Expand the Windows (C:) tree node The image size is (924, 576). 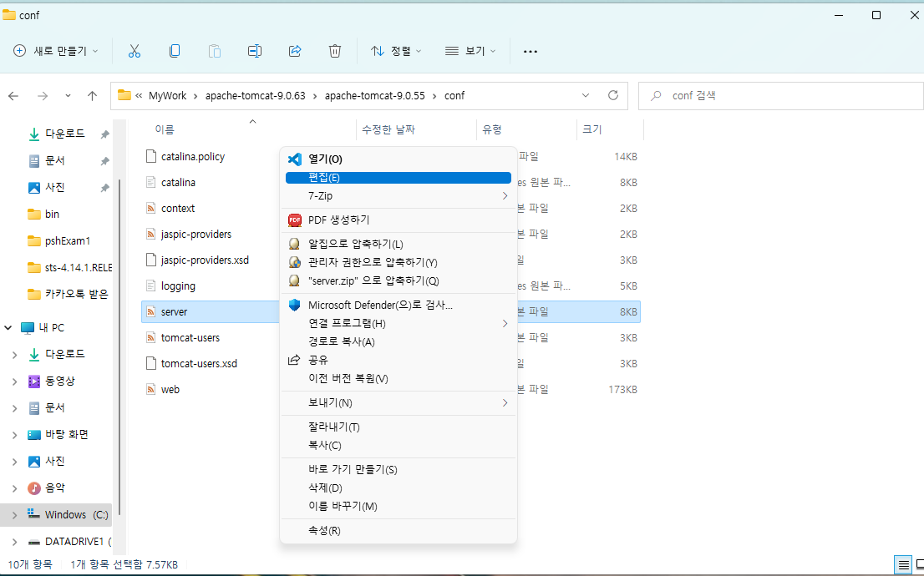pyautogui.click(x=15, y=515)
